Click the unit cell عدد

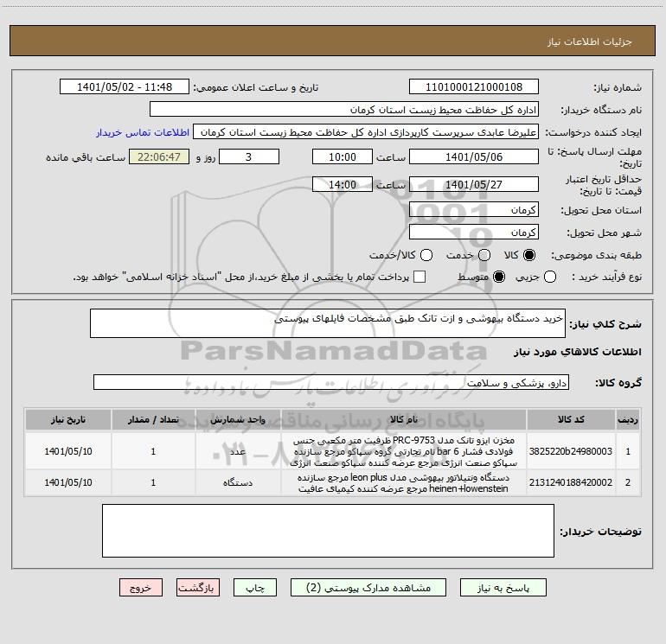click(x=238, y=451)
